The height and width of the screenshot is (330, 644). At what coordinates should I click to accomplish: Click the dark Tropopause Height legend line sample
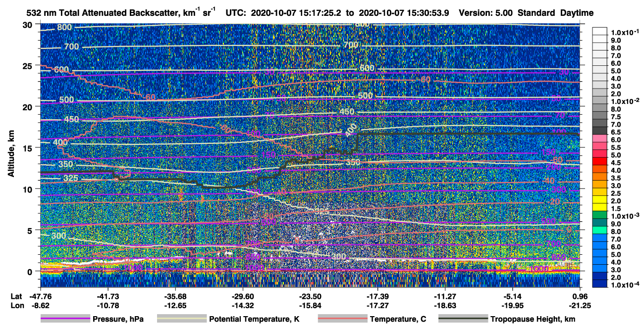[463, 319]
